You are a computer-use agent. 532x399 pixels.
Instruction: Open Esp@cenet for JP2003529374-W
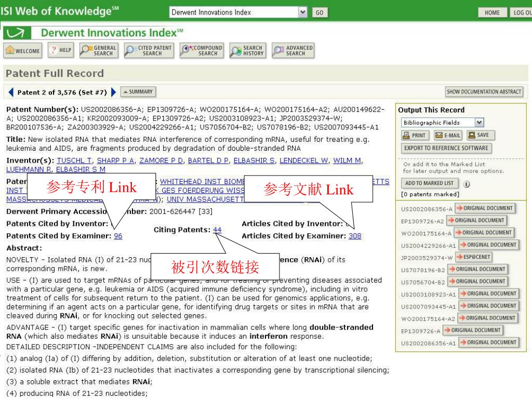point(474,257)
